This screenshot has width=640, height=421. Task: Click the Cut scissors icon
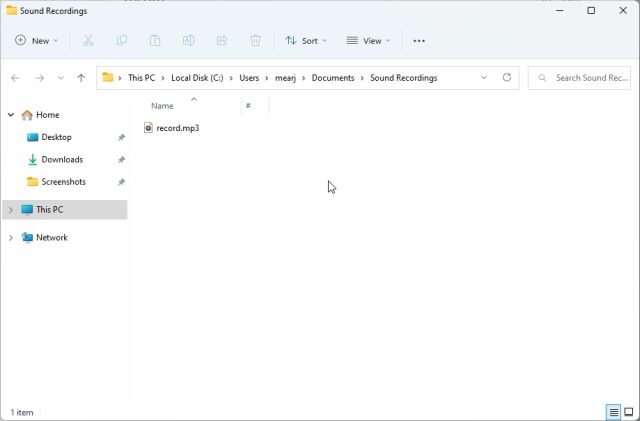pyautogui.click(x=88, y=40)
